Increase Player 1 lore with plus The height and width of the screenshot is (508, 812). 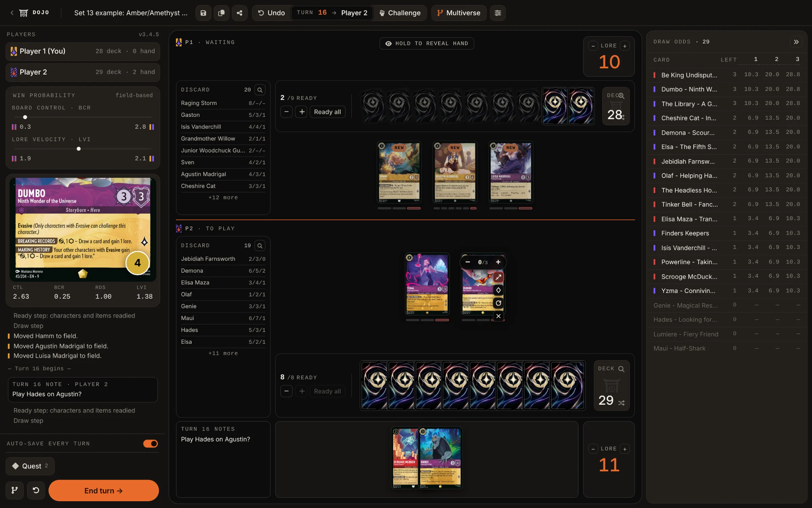tap(625, 46)
